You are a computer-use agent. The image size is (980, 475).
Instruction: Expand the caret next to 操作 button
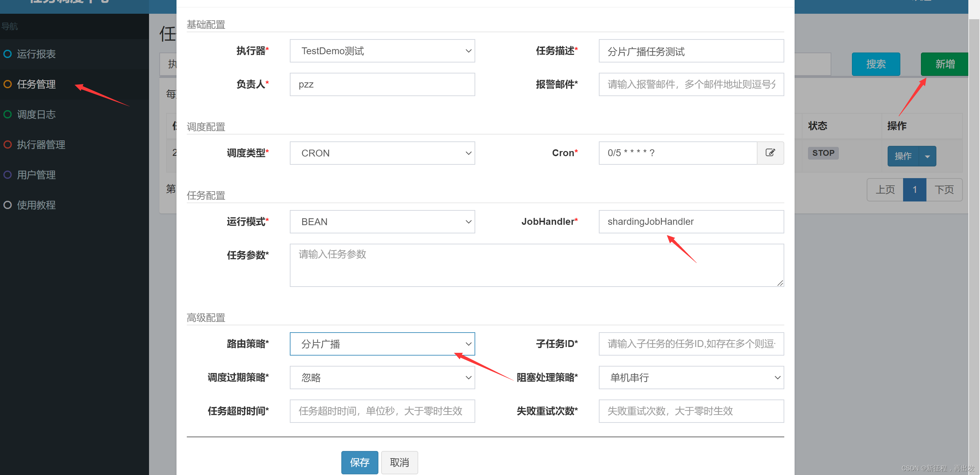[927, 156]
